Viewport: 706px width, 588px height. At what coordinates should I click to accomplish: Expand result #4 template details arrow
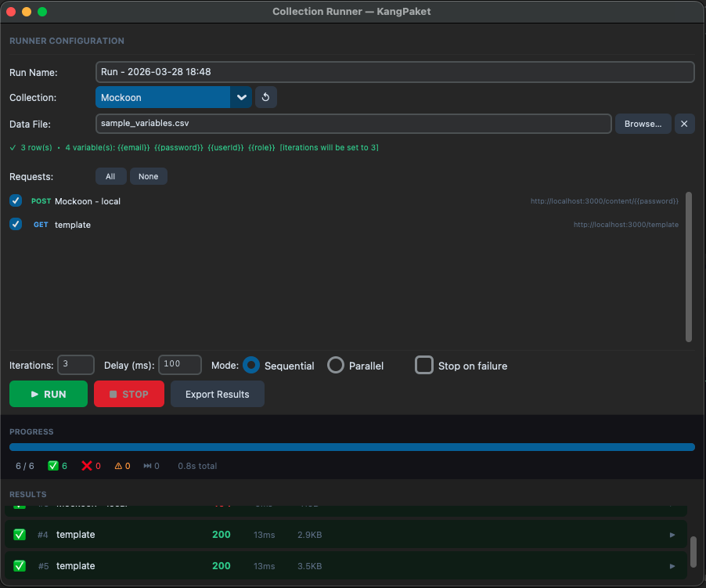[x=672, y=535]
